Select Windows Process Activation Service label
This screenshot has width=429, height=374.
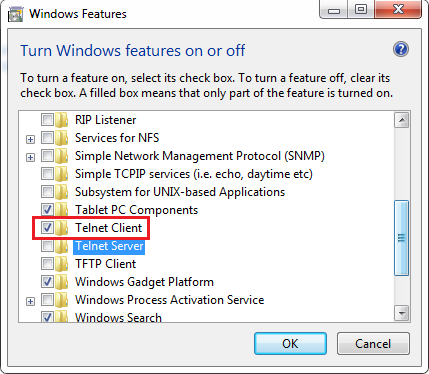pos(169,300)
